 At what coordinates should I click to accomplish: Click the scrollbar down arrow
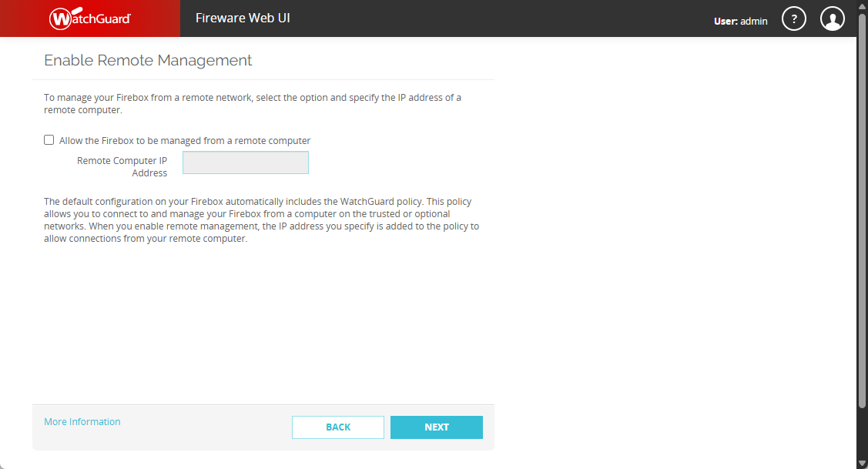click(x=862, y=464)
